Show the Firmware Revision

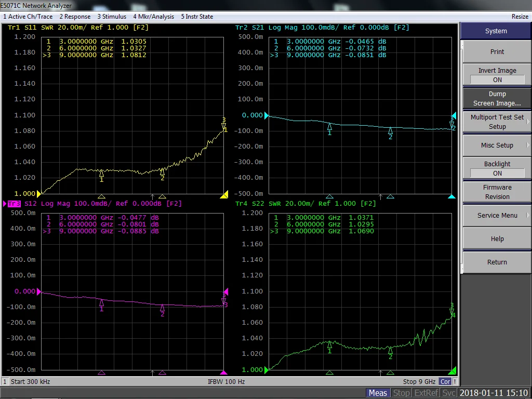pos(497,192)
